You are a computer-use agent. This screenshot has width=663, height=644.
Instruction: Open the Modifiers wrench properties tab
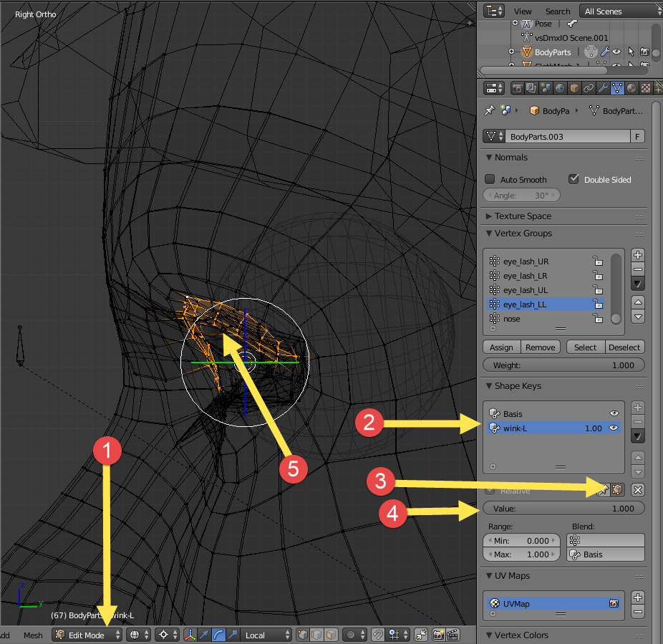point(602,88)
